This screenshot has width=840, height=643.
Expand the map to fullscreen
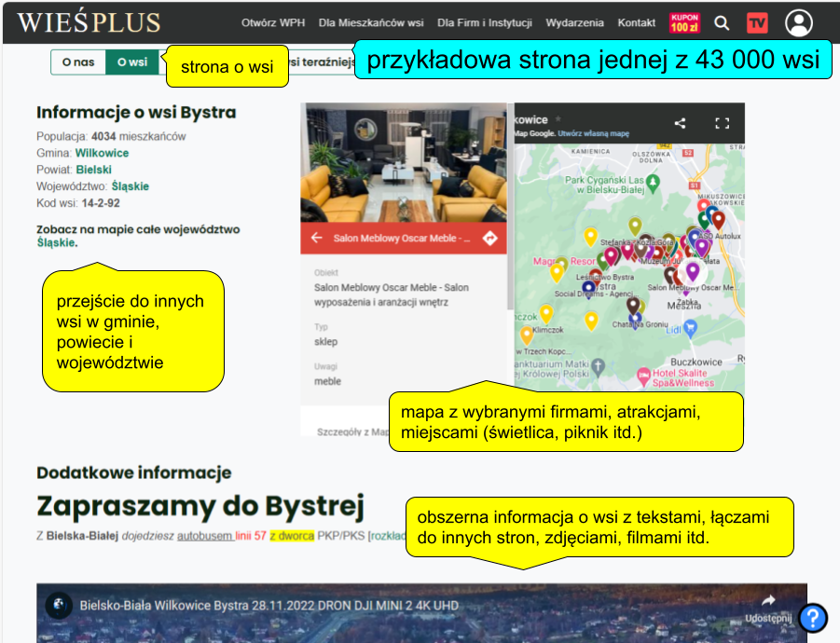[x=722, y=123]
